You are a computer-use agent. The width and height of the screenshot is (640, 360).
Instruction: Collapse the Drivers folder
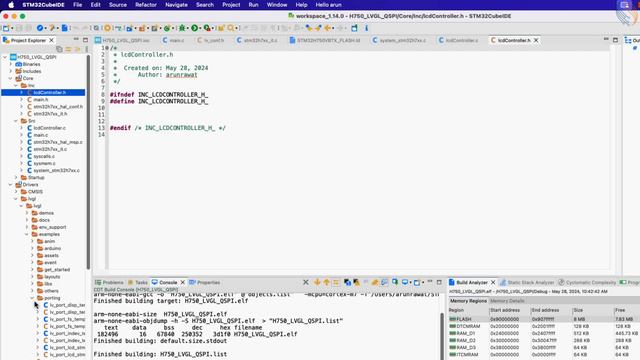11,184
